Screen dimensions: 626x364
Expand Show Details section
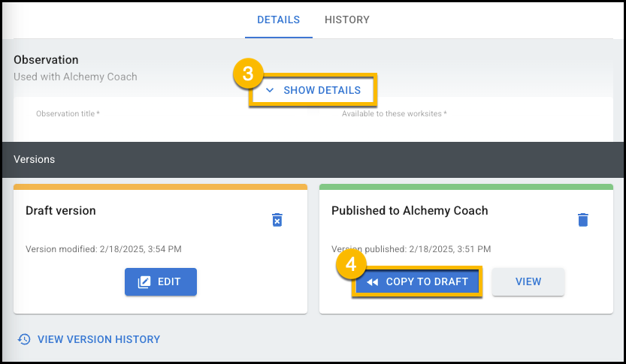pyautogui.click(x=313, y=90)
